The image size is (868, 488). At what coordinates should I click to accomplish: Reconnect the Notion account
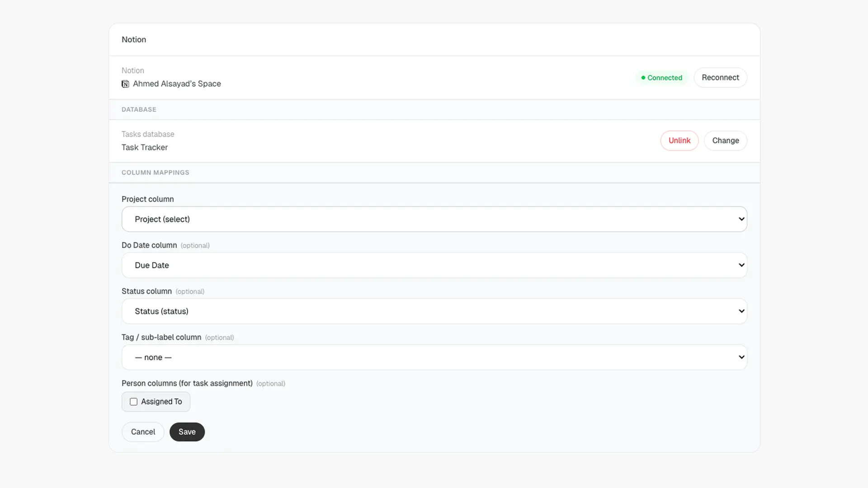point(720,78)
